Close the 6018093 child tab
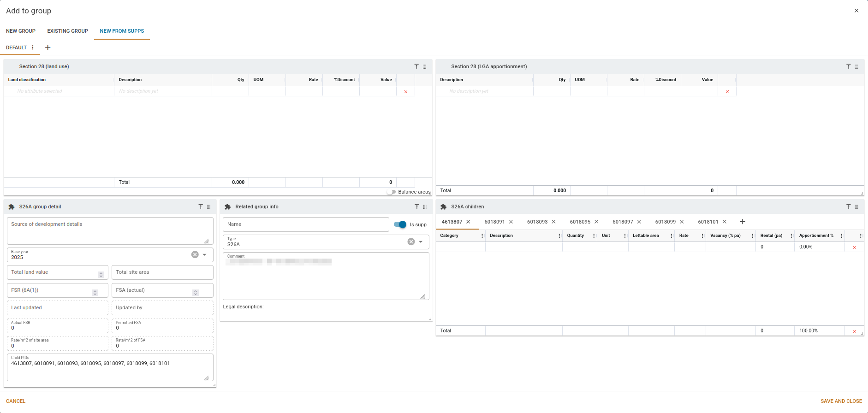This screenshot has width=868, height=413. coord(553,222)
